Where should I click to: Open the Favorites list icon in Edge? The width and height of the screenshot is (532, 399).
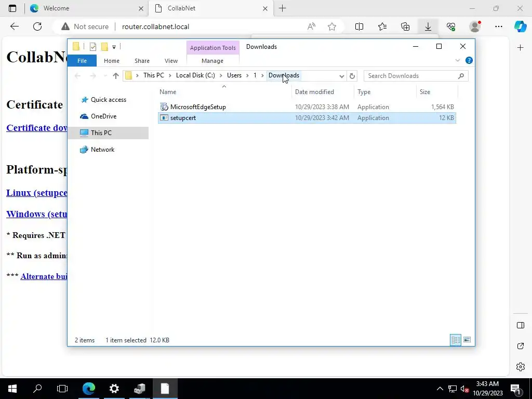click(382, 26)
